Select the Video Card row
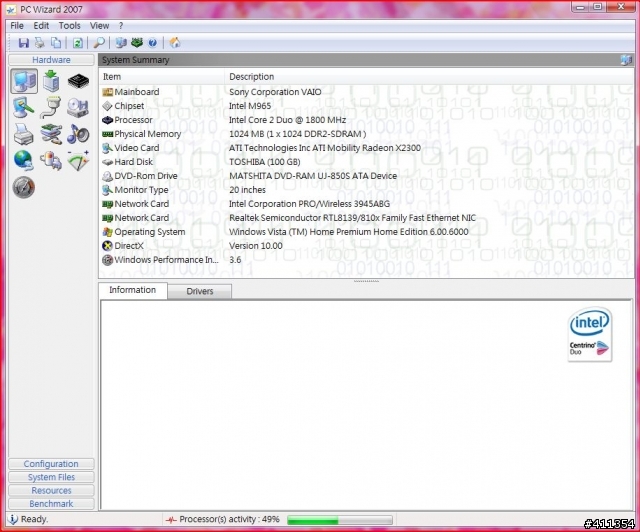The image size is (640, 532). [366, 148]
